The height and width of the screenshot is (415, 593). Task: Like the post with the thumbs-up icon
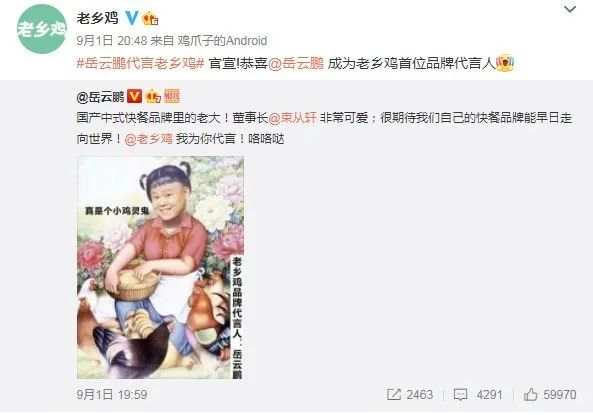531,394
